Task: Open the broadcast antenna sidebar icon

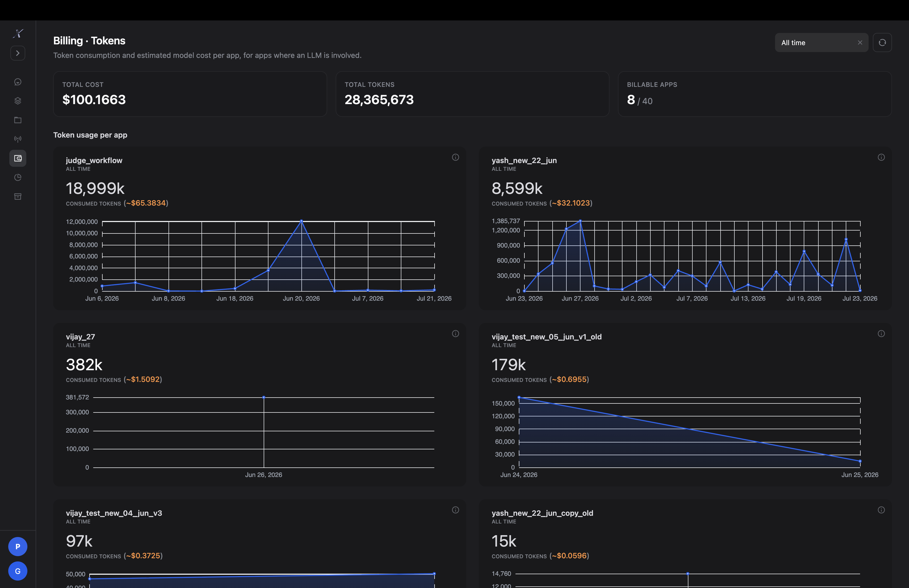Action: 18,139
